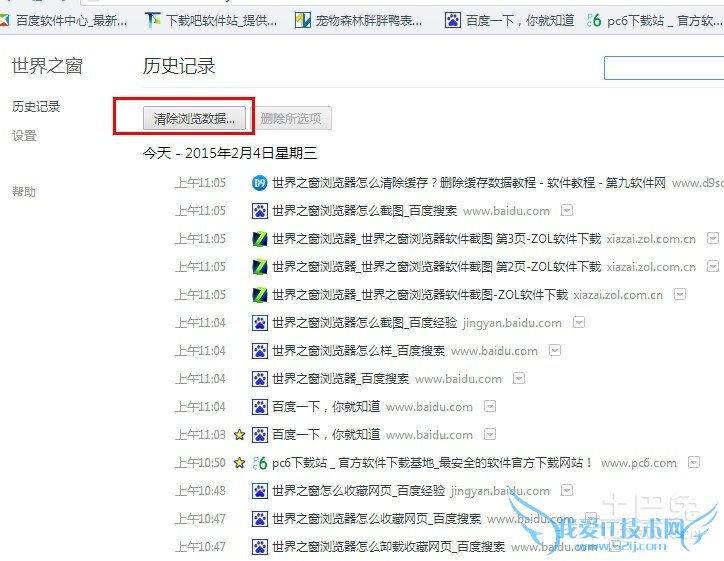Click xiazai.zol.com.cn beside the 第3页 entry
Screen dimensions: 724x561
coord(651,239)
